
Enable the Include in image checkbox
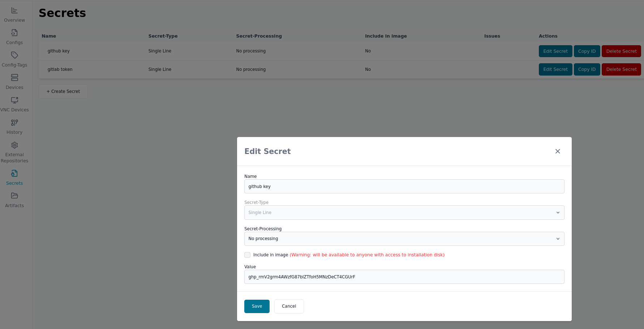248,255
